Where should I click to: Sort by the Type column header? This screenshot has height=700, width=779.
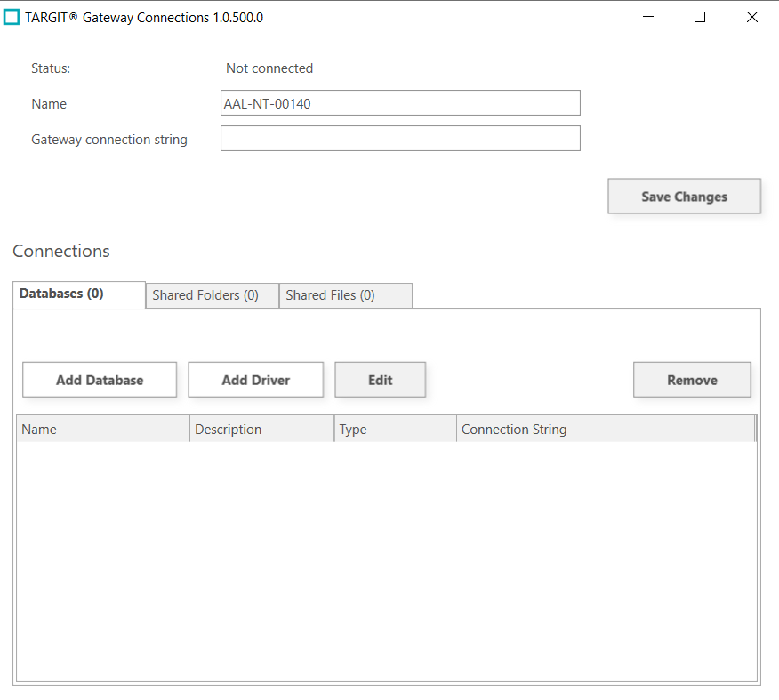coord(396,429)
